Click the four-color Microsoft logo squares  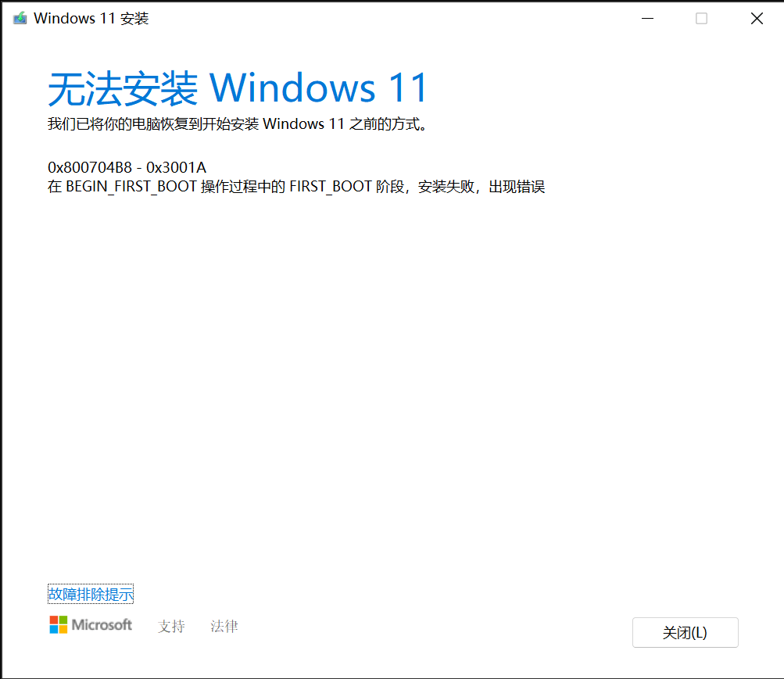[x=59, y=624]
